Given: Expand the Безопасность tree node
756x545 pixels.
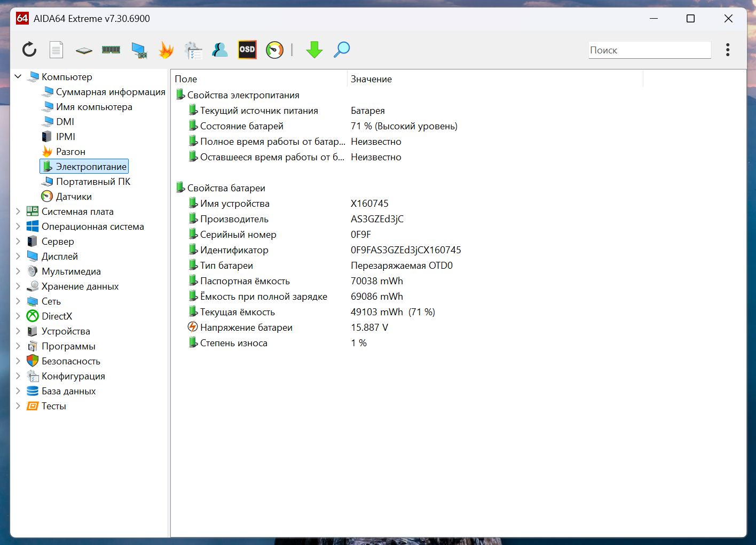Looking at the screenshot, I should click(x=18, y=361).
